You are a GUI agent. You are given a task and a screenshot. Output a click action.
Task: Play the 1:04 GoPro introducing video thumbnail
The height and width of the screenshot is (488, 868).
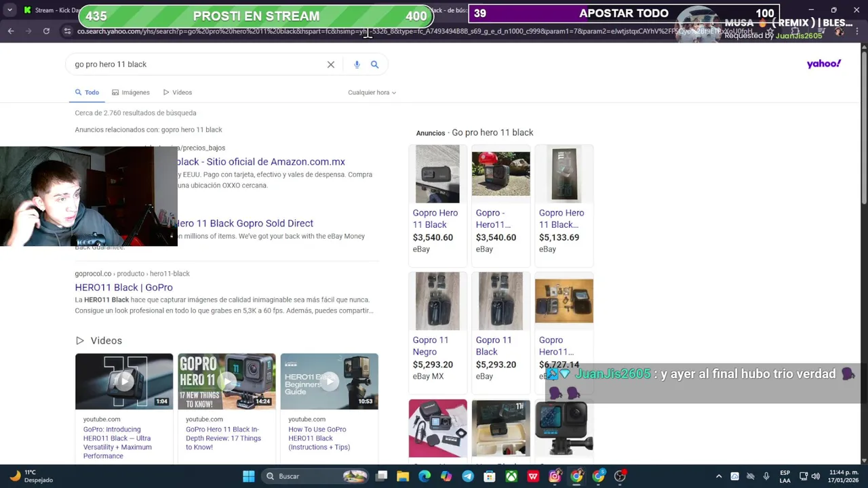pyautogui.click(x=124, y=381)
